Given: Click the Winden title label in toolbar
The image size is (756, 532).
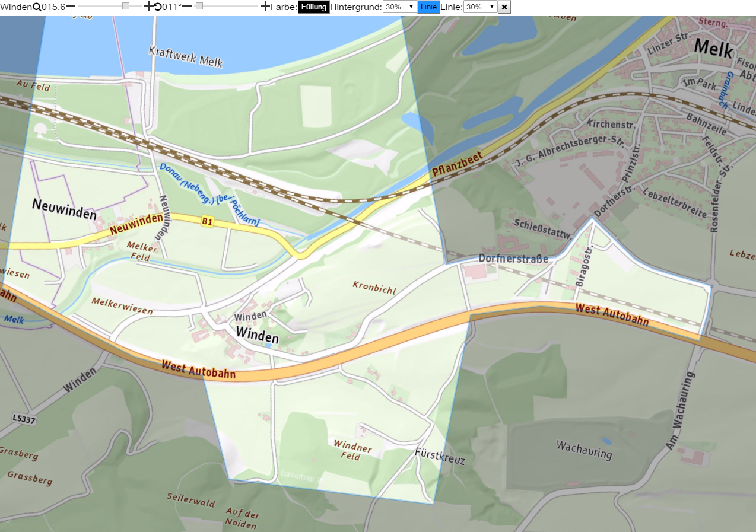Looking at the screenshot, I should pyautogui.click(x=16, y=7).
